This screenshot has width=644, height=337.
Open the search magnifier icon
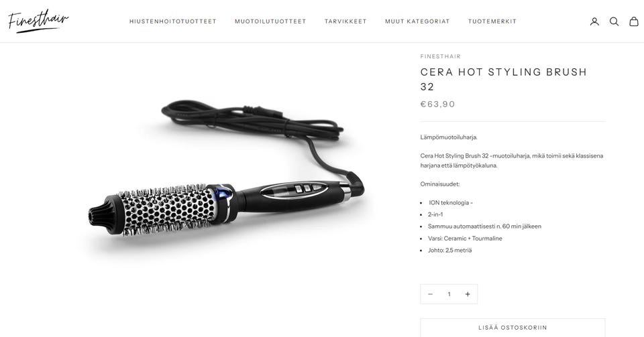[614, 21]
